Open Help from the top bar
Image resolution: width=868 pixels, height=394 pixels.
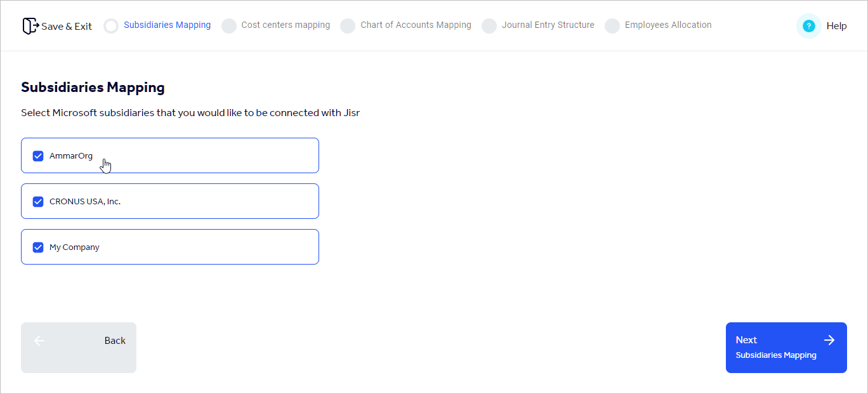tap(836, 26)
